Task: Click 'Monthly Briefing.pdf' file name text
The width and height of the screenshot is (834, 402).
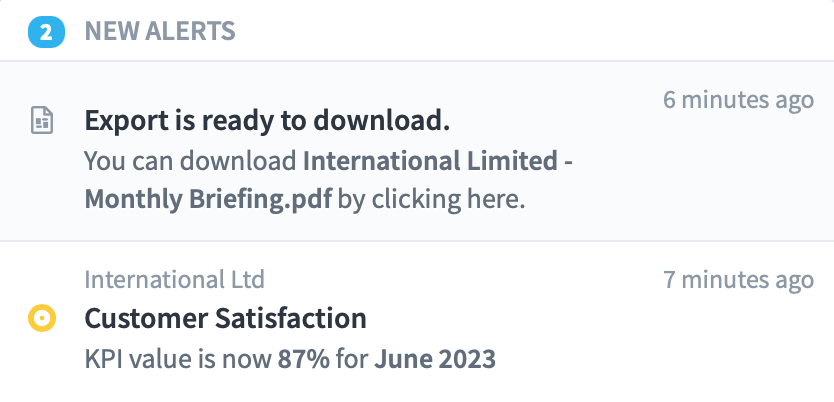Action: (208, 200)
